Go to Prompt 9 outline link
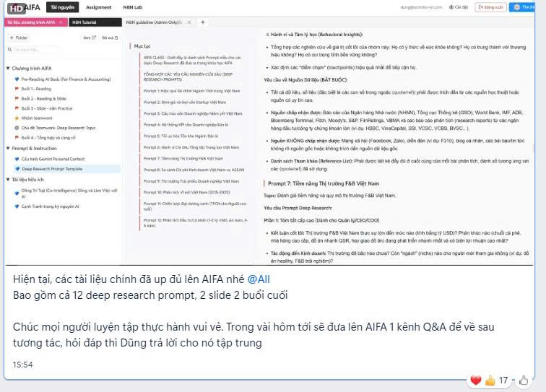Screen dimensions: 546x392 point(191,181)
